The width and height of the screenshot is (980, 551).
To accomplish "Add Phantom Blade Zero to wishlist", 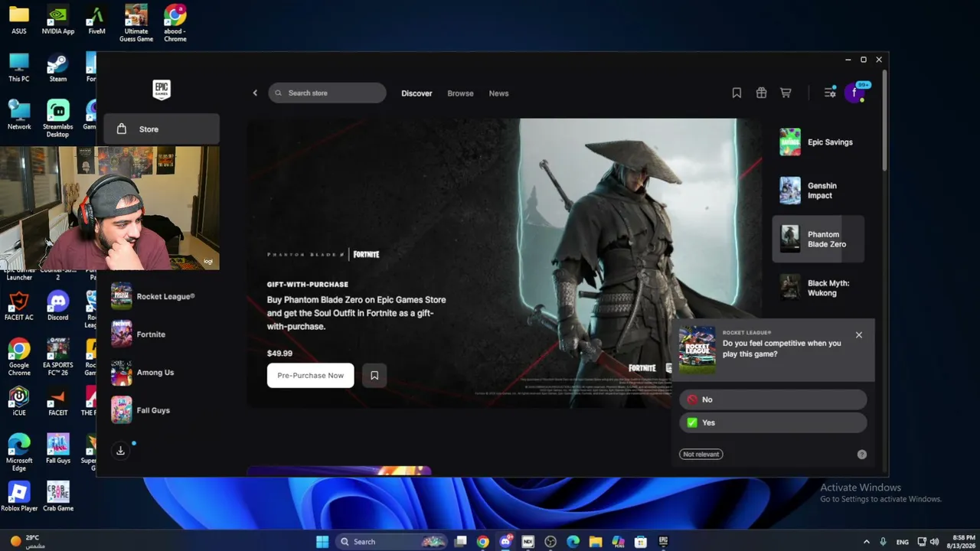I will pos(374,375).
